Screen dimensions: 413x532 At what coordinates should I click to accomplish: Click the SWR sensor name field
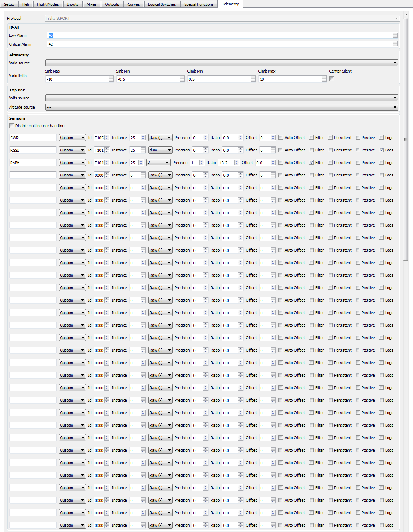click(33, 138)
